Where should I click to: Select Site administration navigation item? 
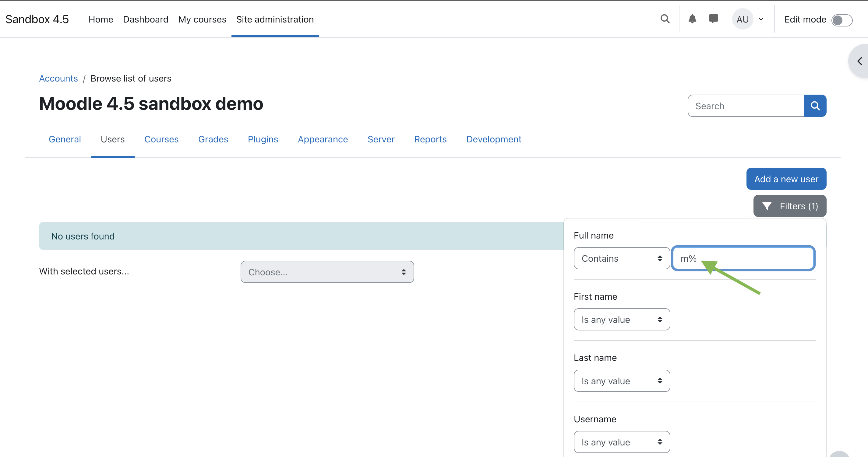click(275, 19)
